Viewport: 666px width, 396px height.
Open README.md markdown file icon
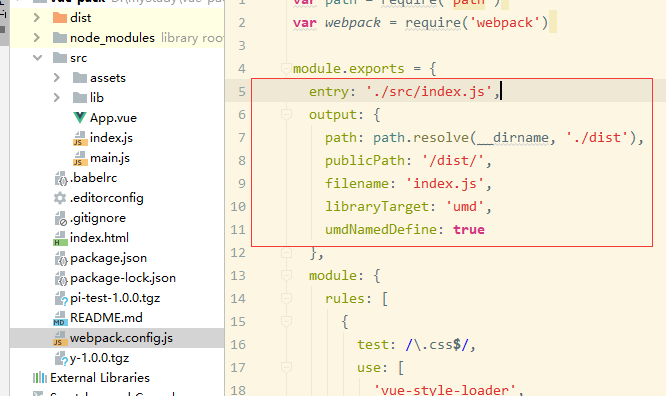[x=60, y=318]
